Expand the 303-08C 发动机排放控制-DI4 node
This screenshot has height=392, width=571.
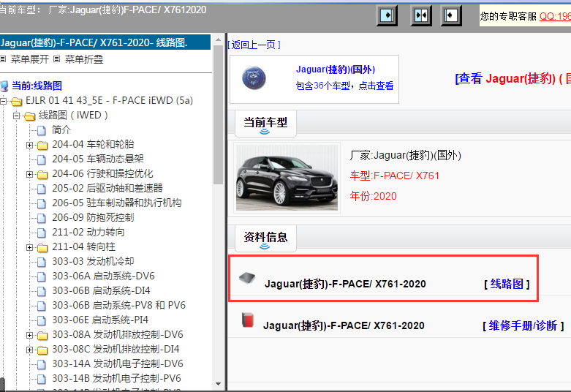tap(29, 350)
